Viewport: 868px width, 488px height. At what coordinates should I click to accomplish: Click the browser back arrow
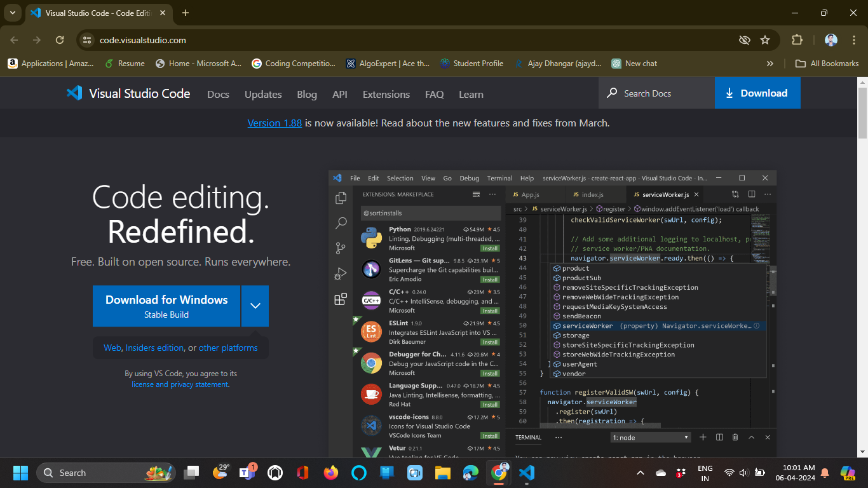click(x=15, y=40)
